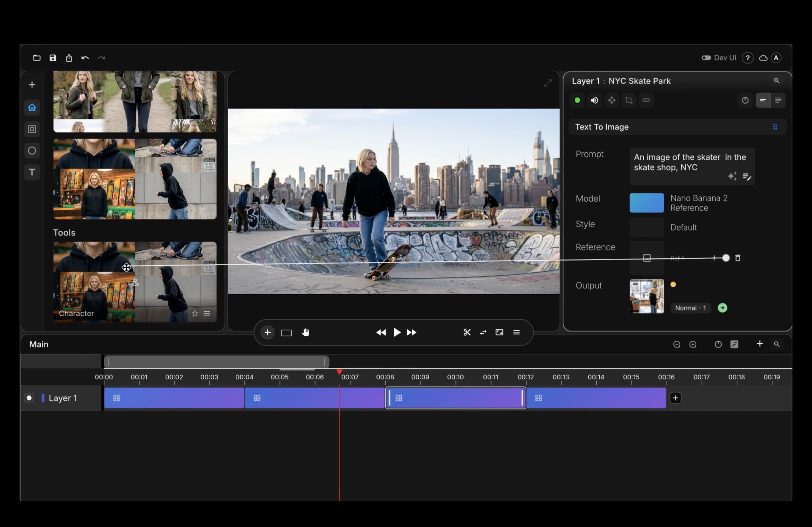This screenshot has height=527, width=812.
Task: Click the transform move icon in panel
Action: (x=611, y=100)
